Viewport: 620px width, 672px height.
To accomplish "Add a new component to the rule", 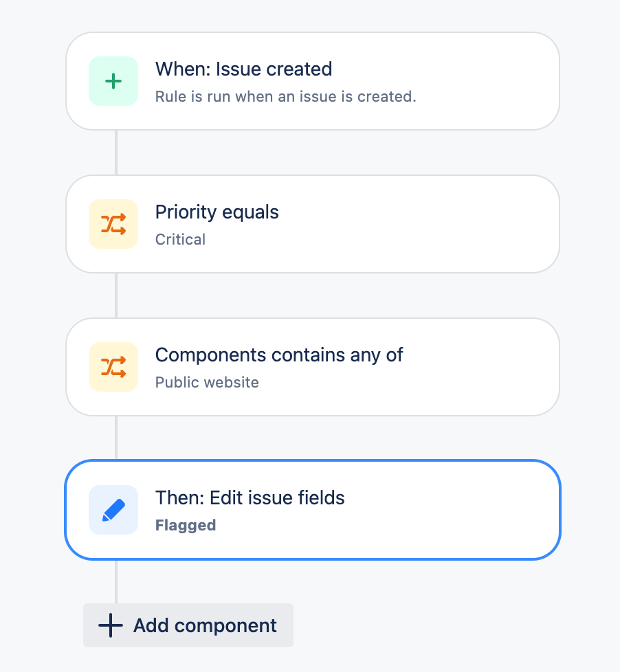I will tap(188, 625).
